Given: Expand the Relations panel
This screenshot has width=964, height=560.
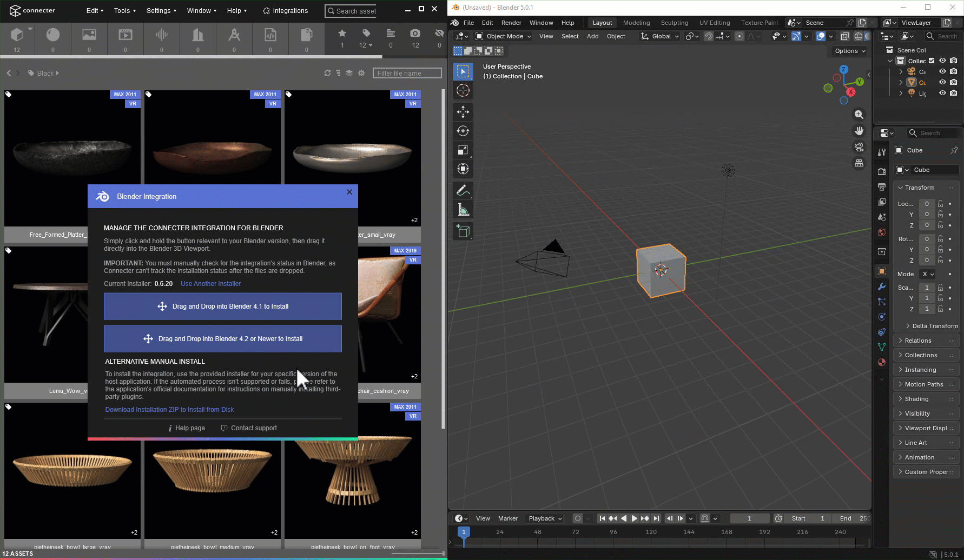Looking at the screenshot, I should (926, 341).
